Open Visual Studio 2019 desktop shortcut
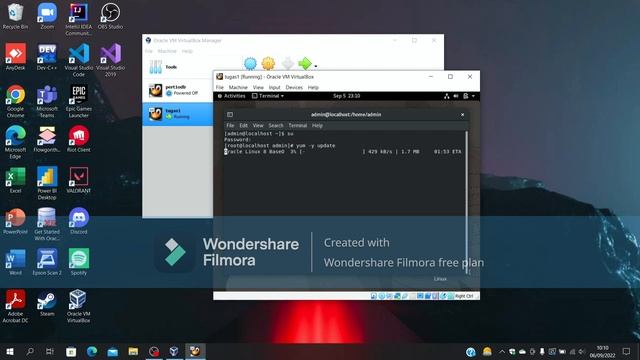The height and width of the screenshot is (360, 640). click(x=110, y=60)
